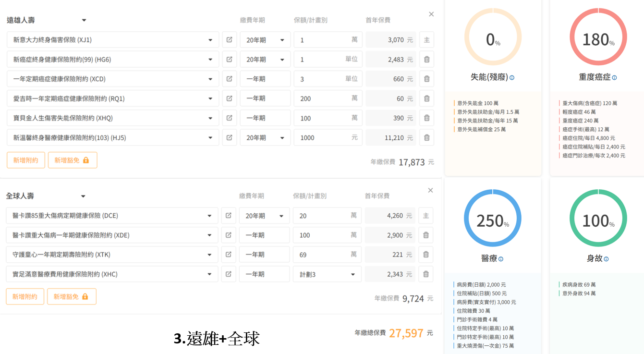The width and height of the screenshot is (644, 354).
Task: Open external link for 守護童心 (XTK)
Action: tap(229, 255)
